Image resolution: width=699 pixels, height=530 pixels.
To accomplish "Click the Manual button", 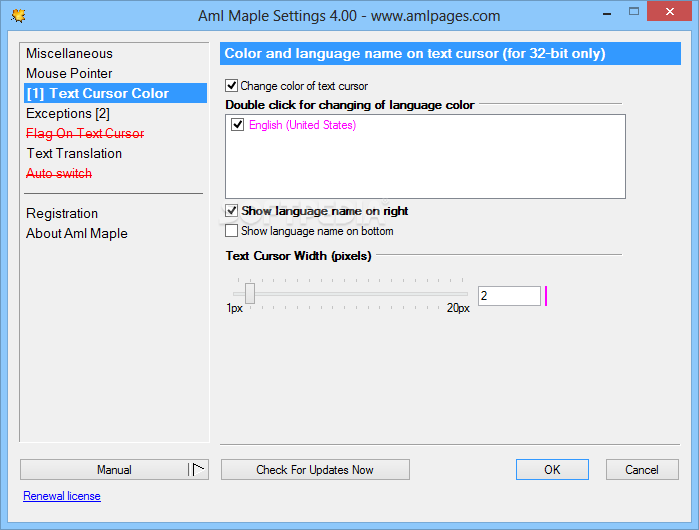I will [x=114, y=469].
